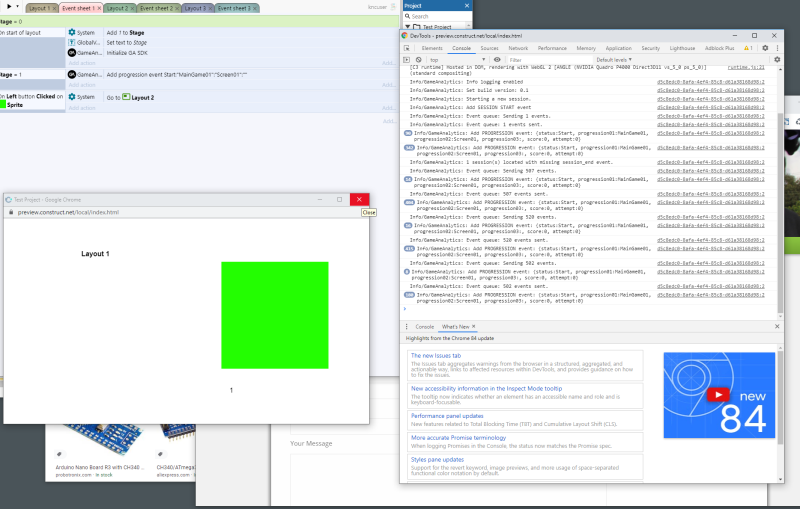Open the DevTools Sources tab
This screenshot has width=800, height=509.
(x=489, y=48)
